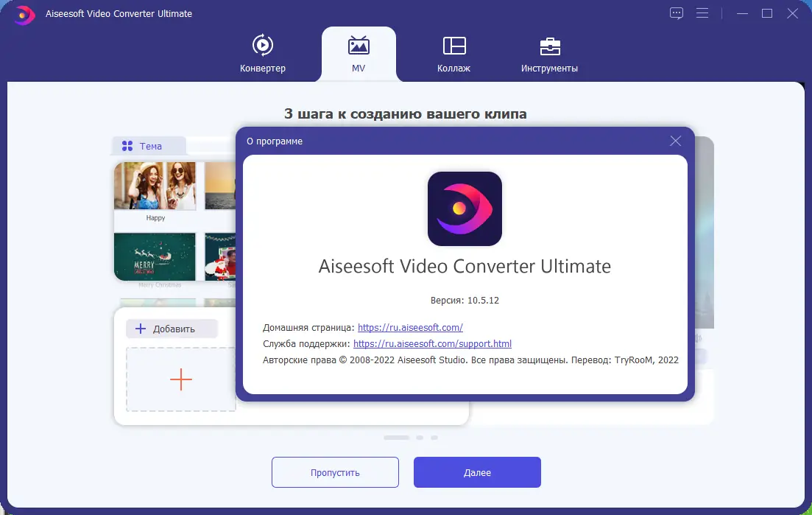Image resolution: width=812 pixels, height=515 pixels.
Task: Open the Коллаж tab
Action: coord(453,53)
